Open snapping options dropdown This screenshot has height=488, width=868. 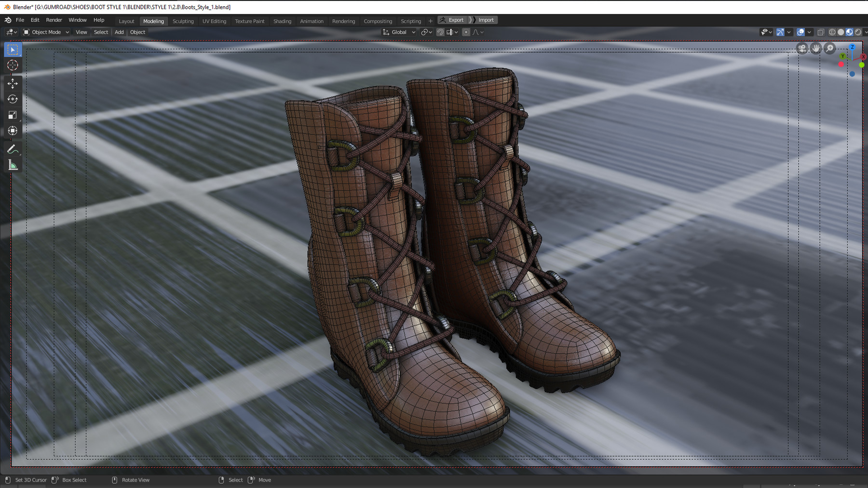coord(452,32)
